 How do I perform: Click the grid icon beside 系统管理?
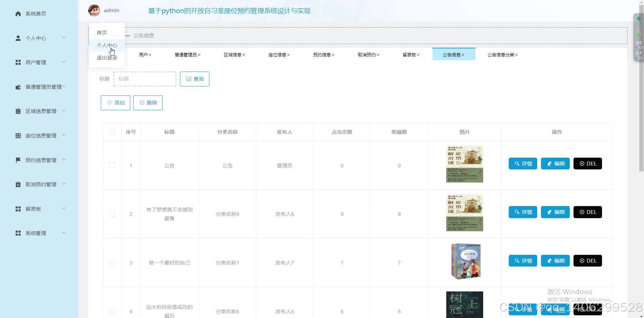pyautogui.click(x=18, y=233)
